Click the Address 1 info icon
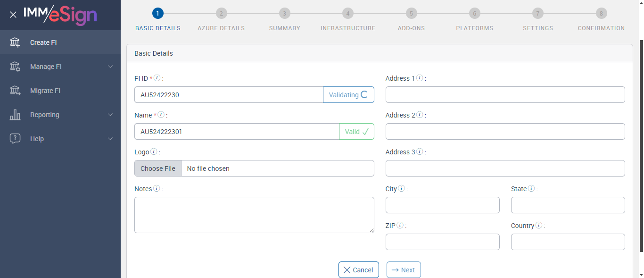This screenshot has width=644, height=278. (420, 78)
